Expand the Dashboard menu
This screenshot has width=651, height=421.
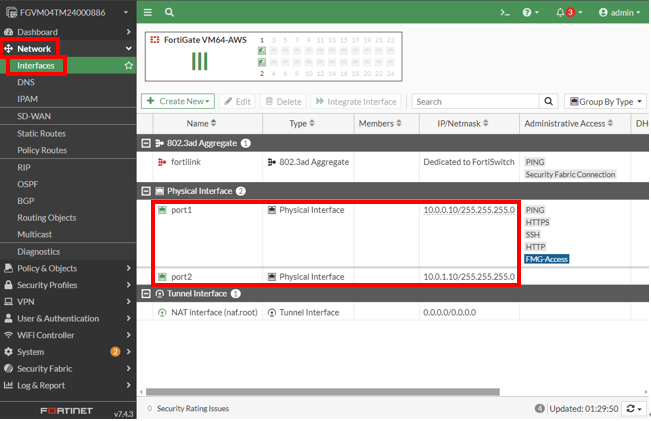(68, 32)
